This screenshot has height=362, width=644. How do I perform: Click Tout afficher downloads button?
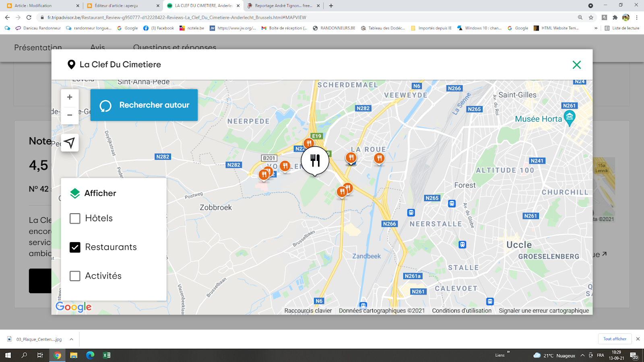pyautogui.click(x=615, y=339)
